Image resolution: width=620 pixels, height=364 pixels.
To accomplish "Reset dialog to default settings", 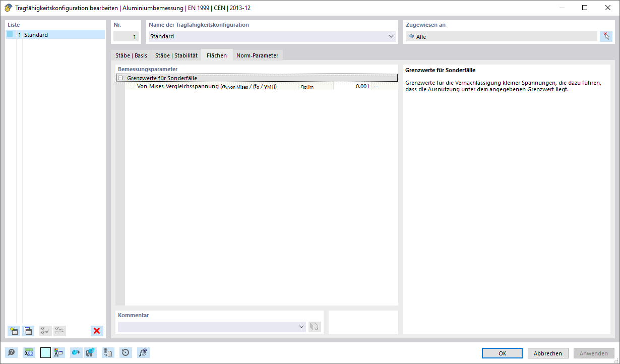I will coord(125,352).
